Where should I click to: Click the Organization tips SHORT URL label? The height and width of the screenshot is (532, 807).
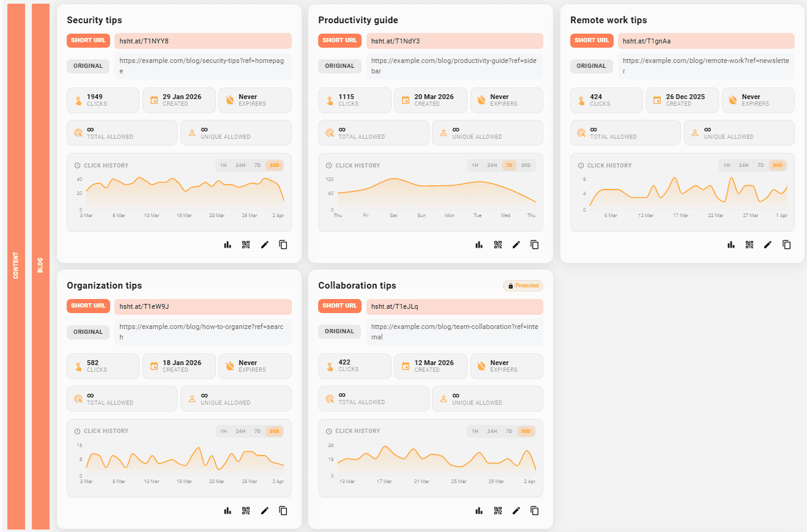88,306
